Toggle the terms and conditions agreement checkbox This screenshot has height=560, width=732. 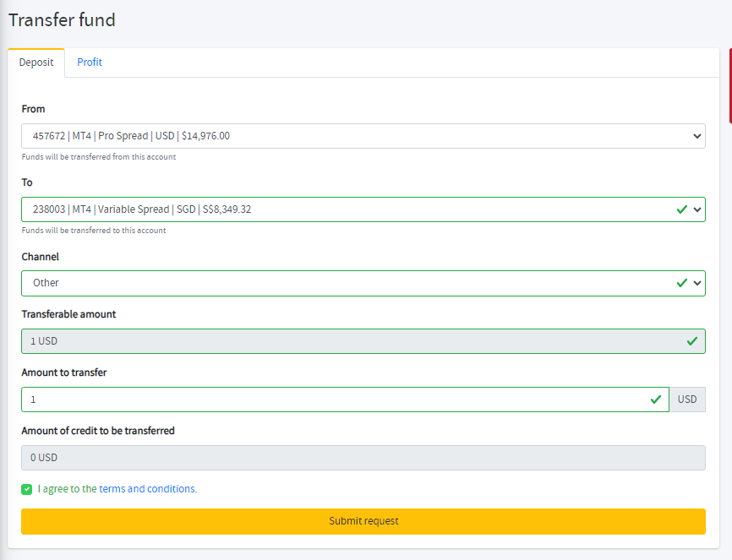click(26, 489)
